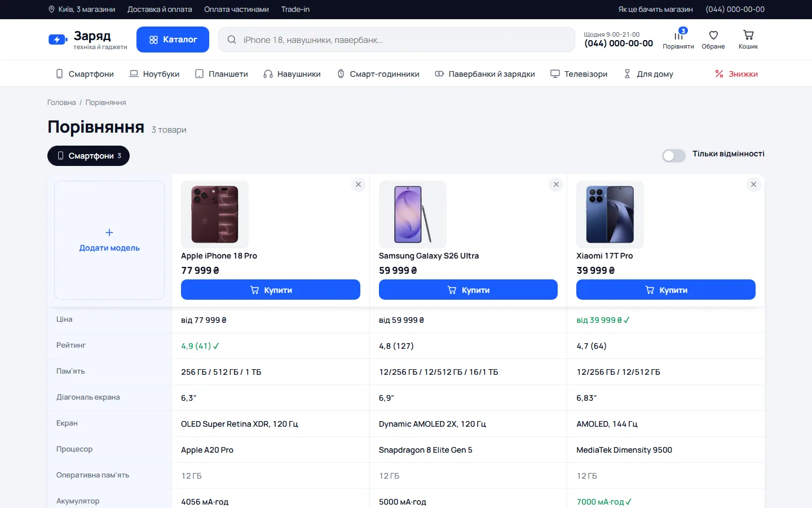Go to Смарт-годинники in navigation
The image size is (812, 508).
coord(378,74)
